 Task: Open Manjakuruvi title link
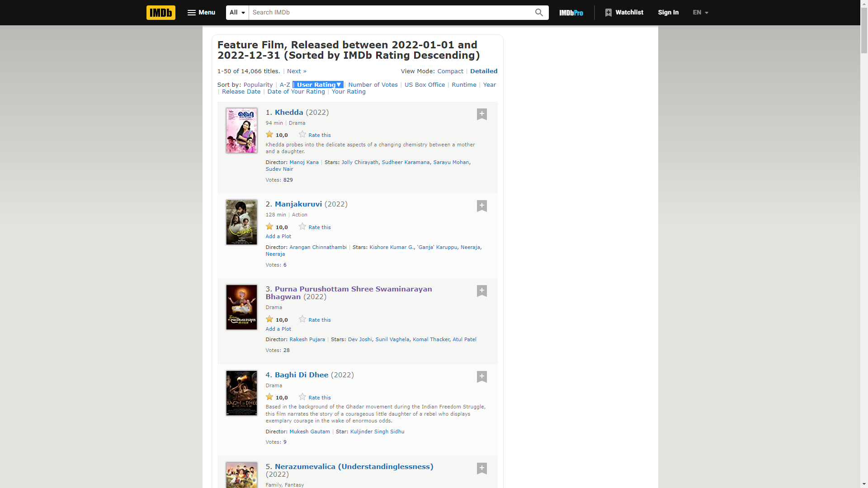point(298,204)
